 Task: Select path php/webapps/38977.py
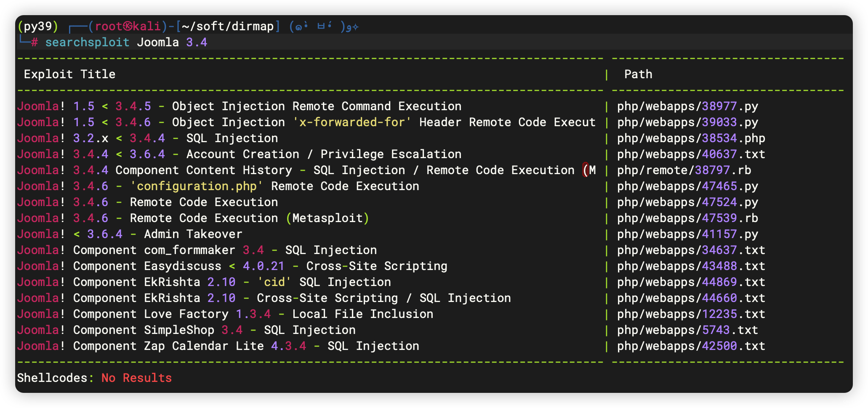tap(687, 106)
